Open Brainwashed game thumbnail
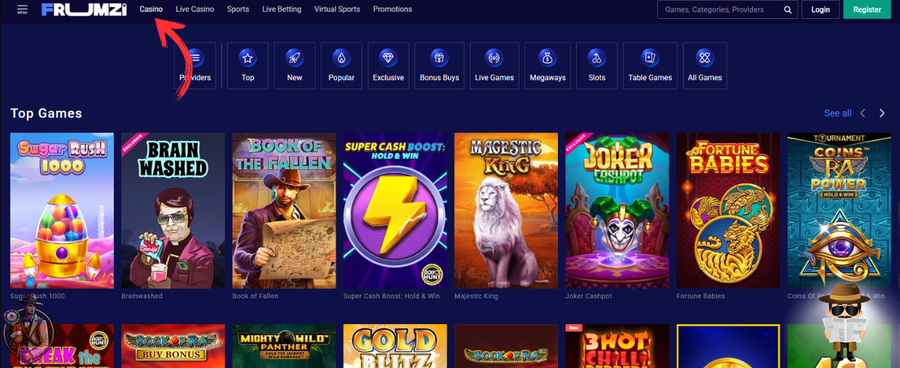The image size is (900, 368). pyautogui.click(x=173, y=211)
